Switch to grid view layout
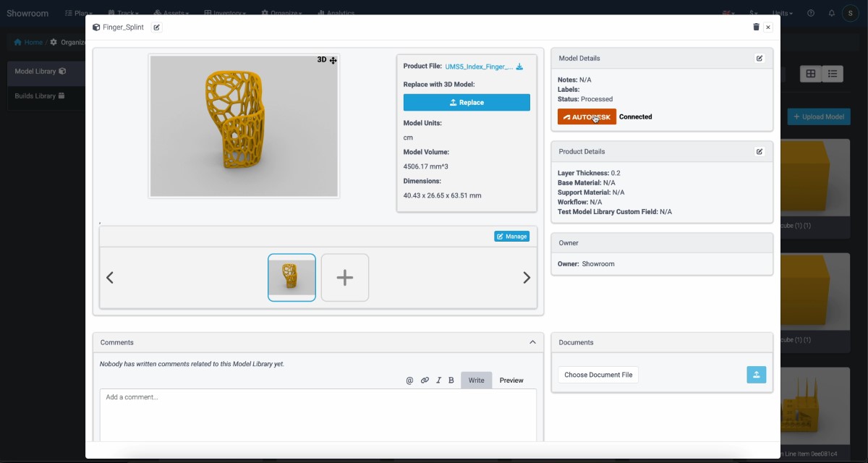Screen dimensions: 868x463 click(811, 74)
